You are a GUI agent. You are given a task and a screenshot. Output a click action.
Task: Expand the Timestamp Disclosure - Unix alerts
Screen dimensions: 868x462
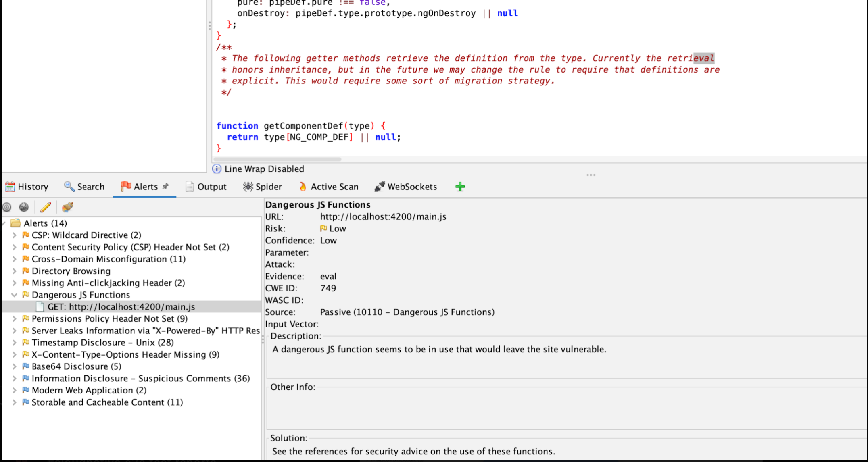click(15, 342)
